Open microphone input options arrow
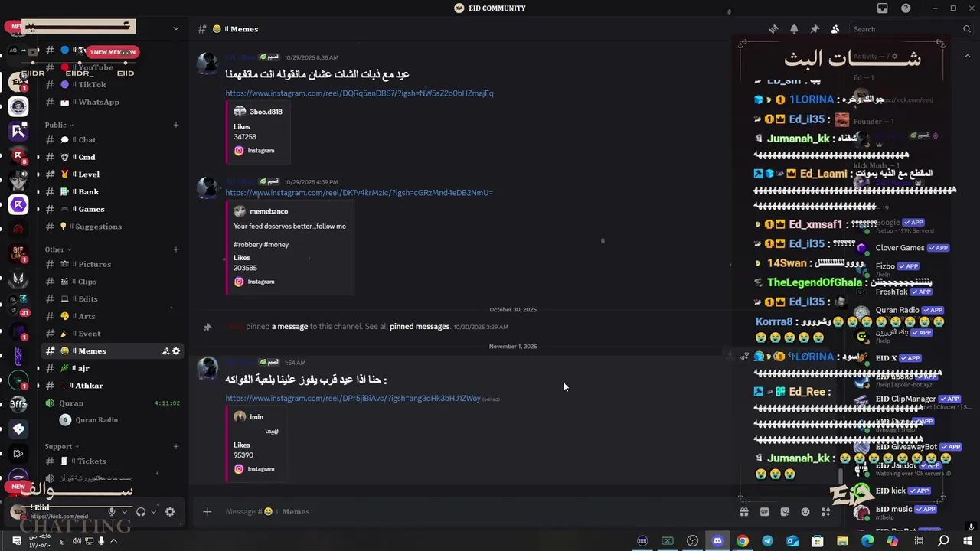The height and width of the screenshot is (551, 980). pyautogui.click(x=123, y=512)
